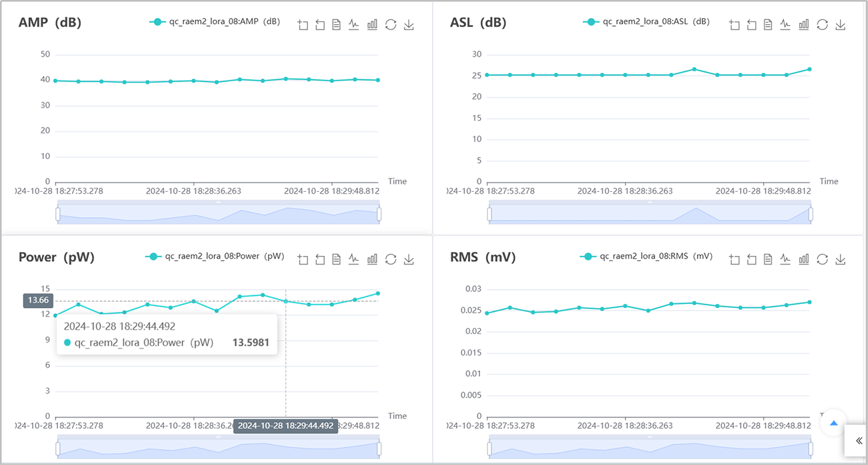Screen dimensions: 868x465
Task: Download the RMS chart as image
Action: click(x=841, y=259)
